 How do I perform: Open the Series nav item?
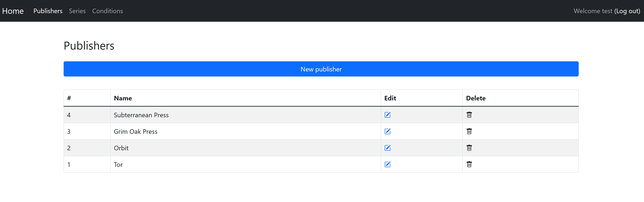(x=77, y=11)
